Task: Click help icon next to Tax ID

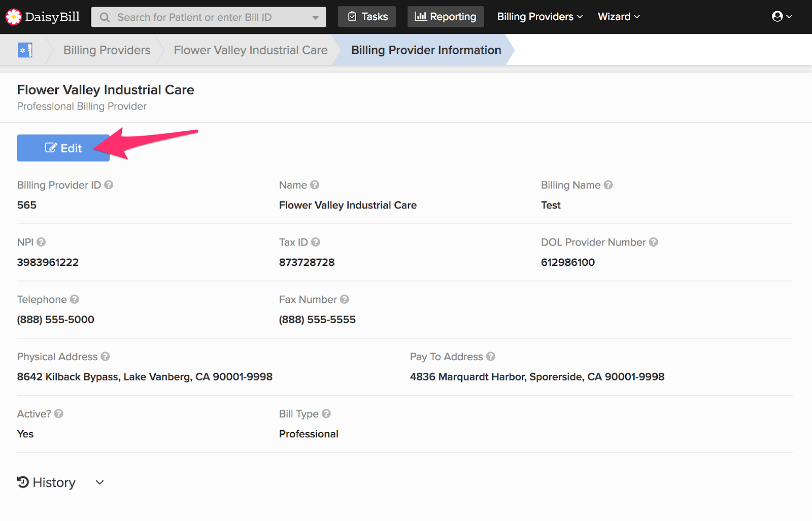Action: click(316, 242)
